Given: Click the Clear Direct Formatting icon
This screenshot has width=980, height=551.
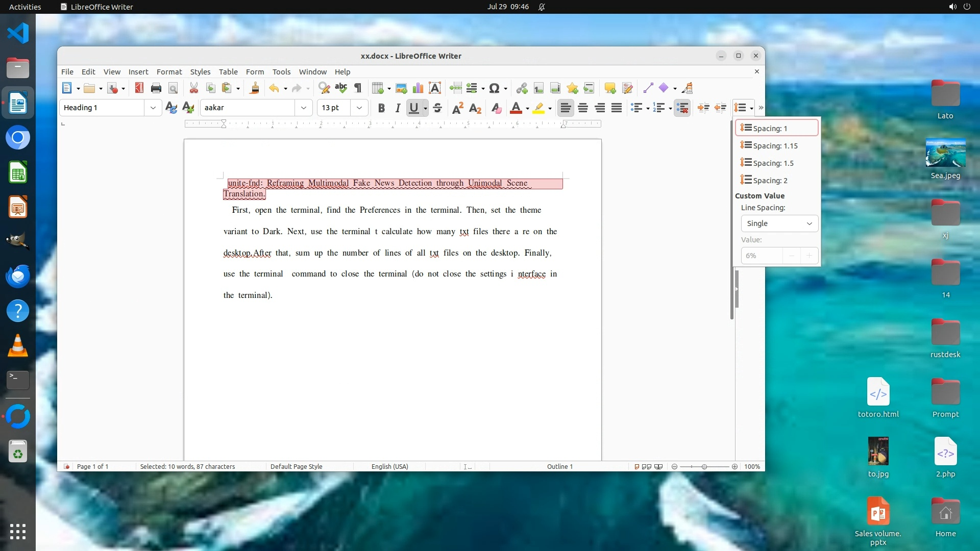Looking at the screenshot, I should (x=496, y=108).
